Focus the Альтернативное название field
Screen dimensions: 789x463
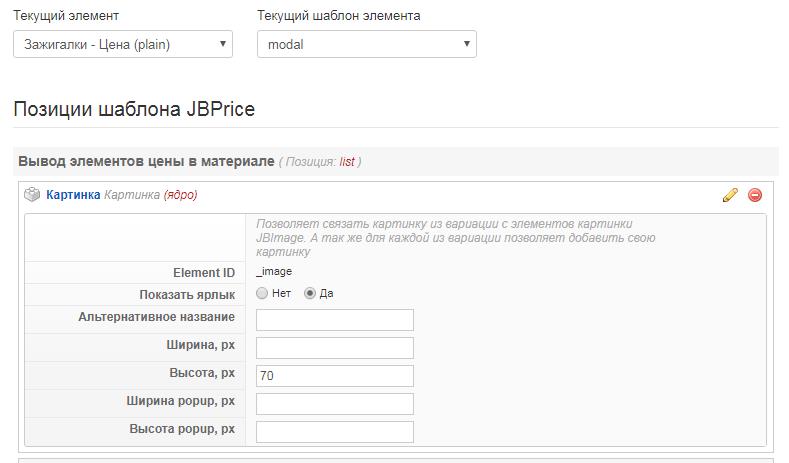tap(335, 320)
